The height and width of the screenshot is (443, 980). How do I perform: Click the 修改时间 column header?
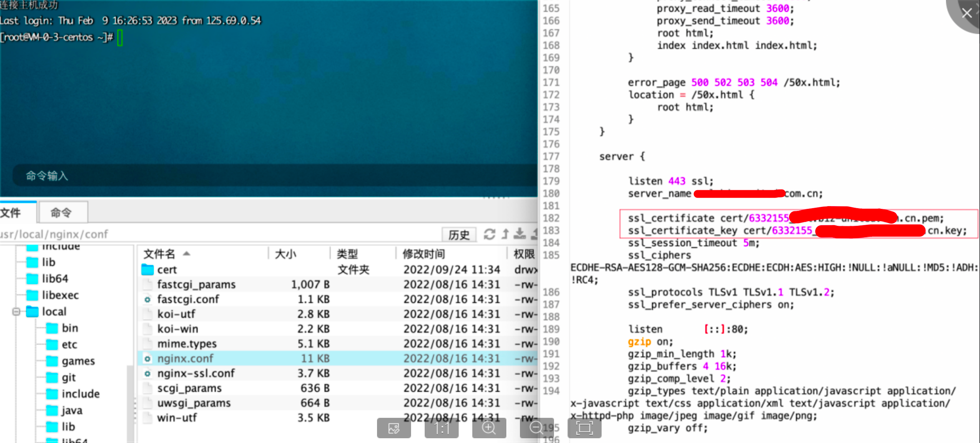tap(424, 253)
